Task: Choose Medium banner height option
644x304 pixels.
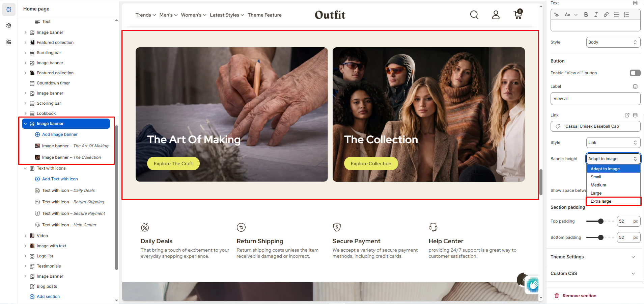Action: click(x=613, y=185)
